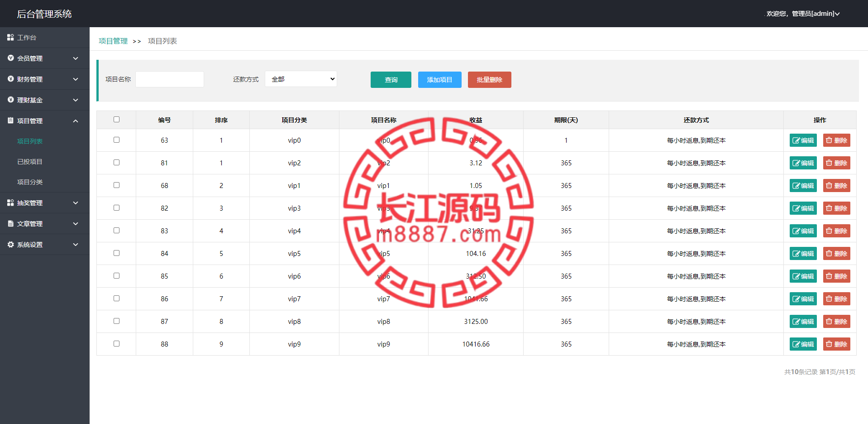Focus the 项目名称 search input field

(x=170, y=79)
